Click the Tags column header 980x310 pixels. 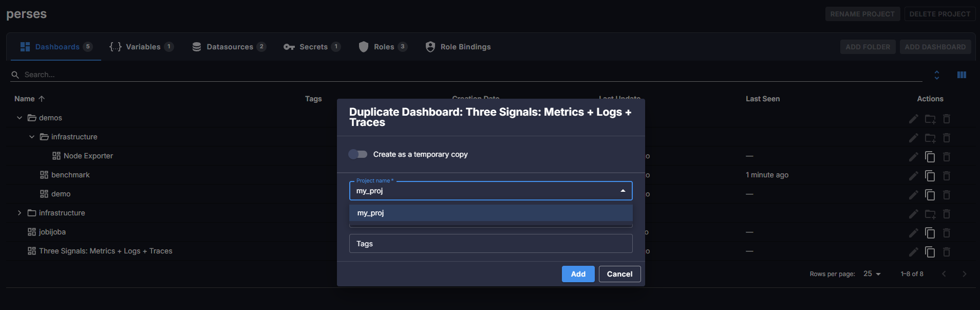[x=313, y=99]
